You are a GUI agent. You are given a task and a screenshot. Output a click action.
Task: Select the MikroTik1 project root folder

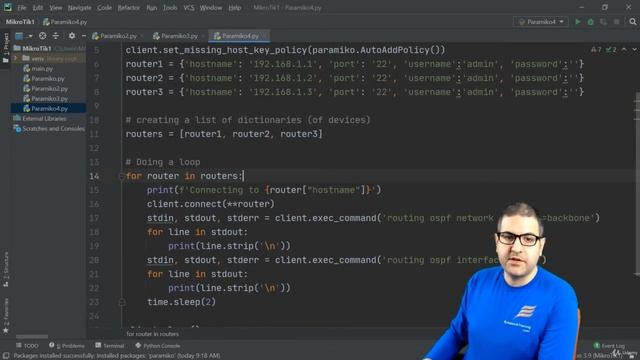click(37, 48)
